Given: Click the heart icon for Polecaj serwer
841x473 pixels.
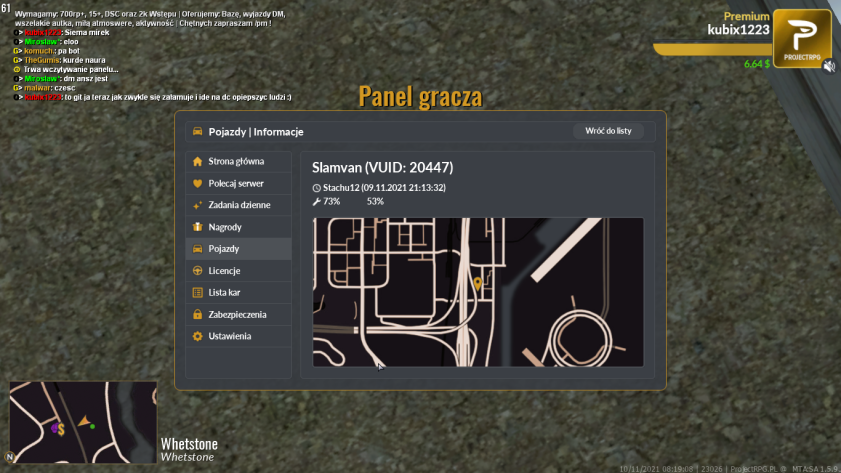Looking at the screenshot, I should (197, 183).
